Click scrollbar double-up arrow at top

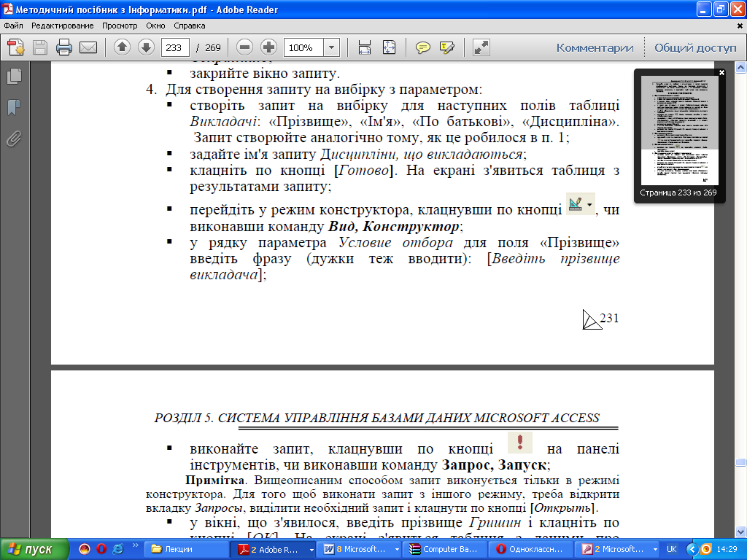click(740, 68)
